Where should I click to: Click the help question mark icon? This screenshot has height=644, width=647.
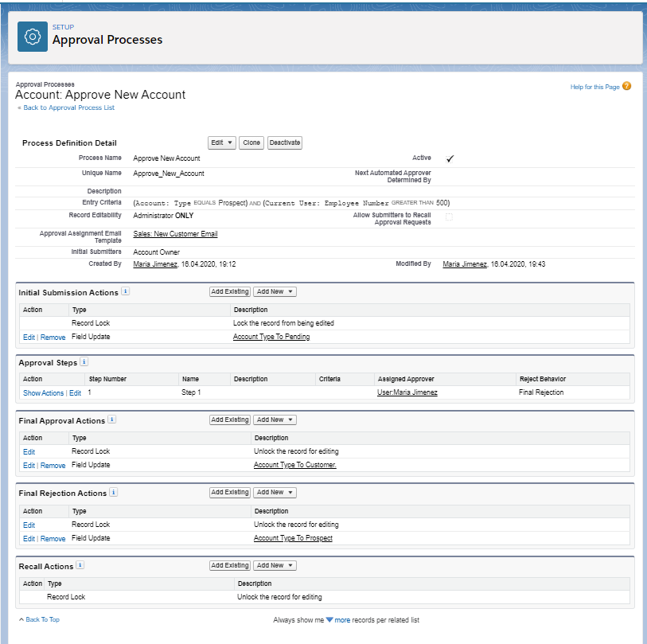[626, 86]
